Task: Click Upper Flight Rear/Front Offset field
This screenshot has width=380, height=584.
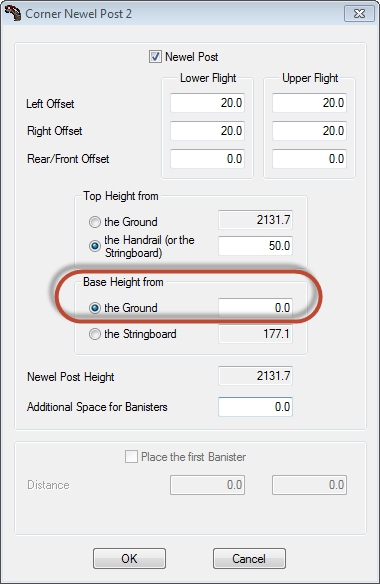Action: (x=309, y=159)
